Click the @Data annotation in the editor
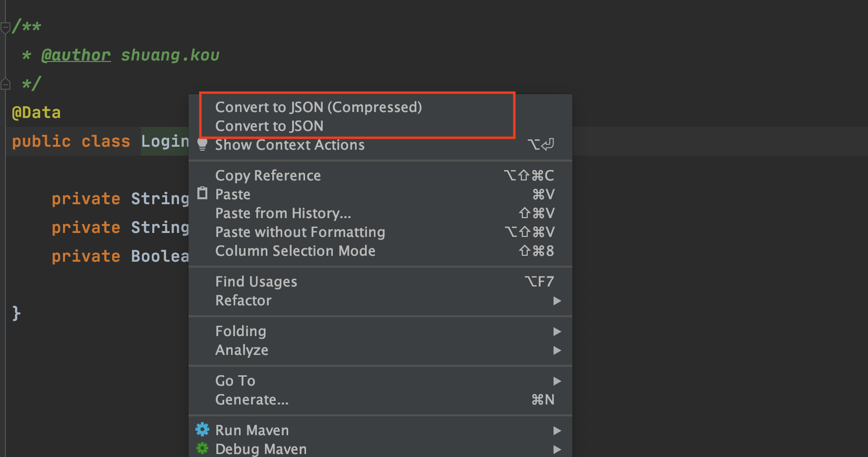 click(36, 113)
